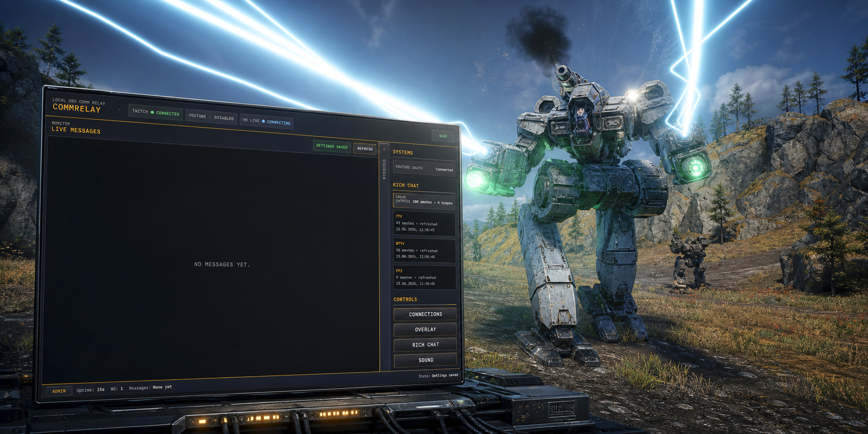Click the Controls section heading
The width and height of the screenshot is (868, 434).
(x=405, y=299)
